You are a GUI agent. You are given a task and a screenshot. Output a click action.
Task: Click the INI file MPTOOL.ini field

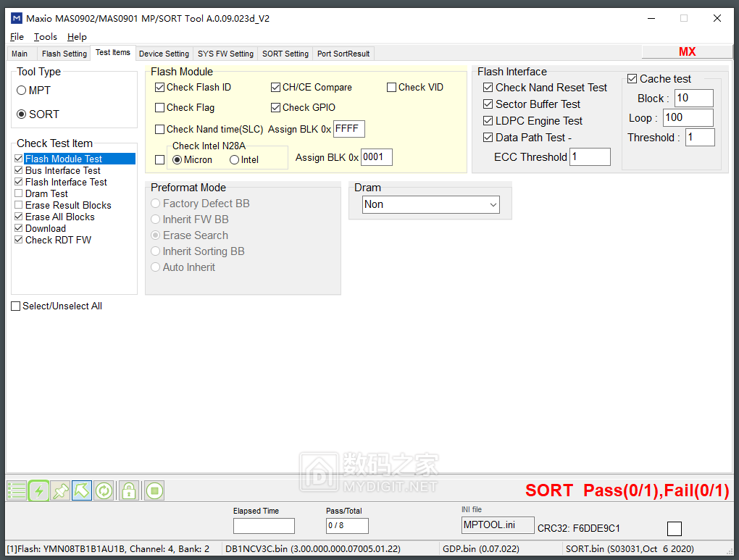(498, 525)
